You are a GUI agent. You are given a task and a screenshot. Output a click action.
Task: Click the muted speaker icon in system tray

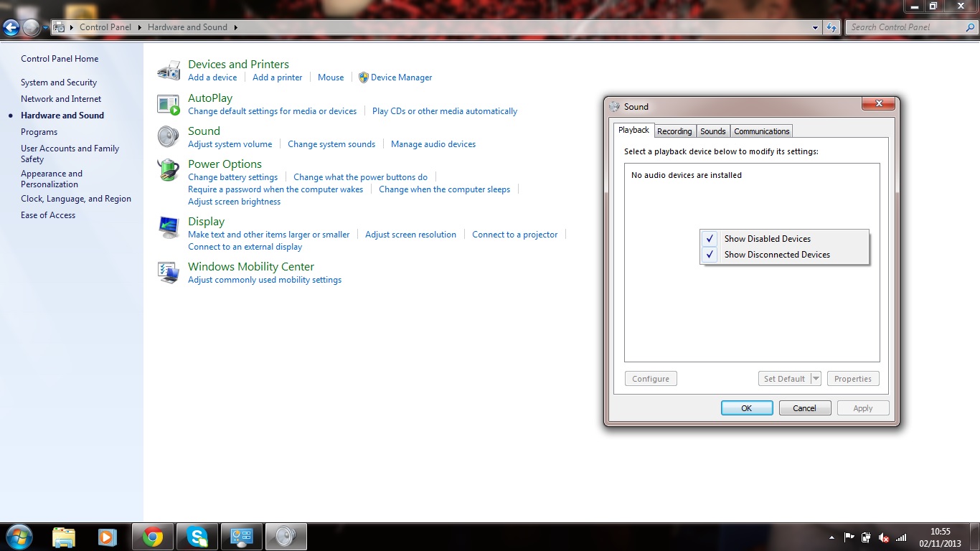point(882,537)
